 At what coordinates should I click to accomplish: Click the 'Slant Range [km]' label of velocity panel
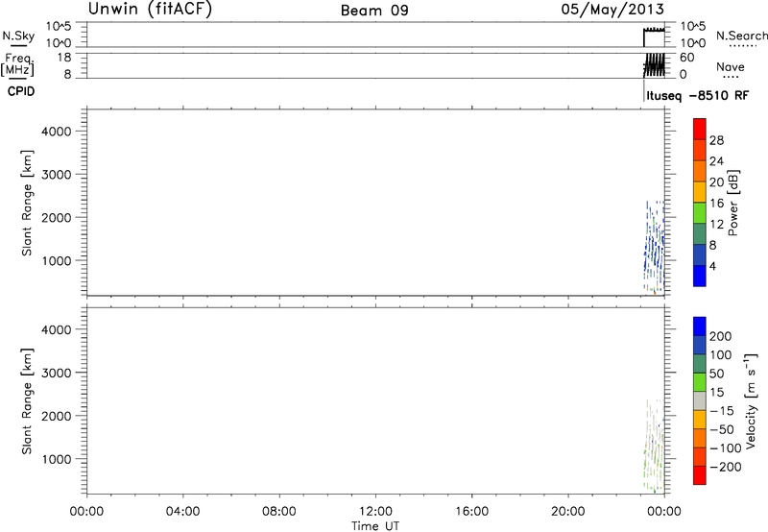(27, 401)
